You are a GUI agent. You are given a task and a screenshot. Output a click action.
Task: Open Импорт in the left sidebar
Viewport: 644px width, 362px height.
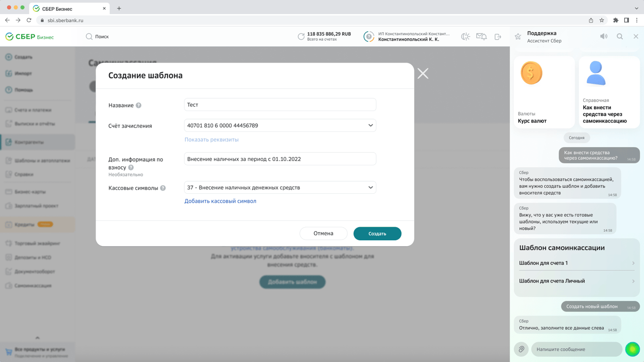point(19,74)
